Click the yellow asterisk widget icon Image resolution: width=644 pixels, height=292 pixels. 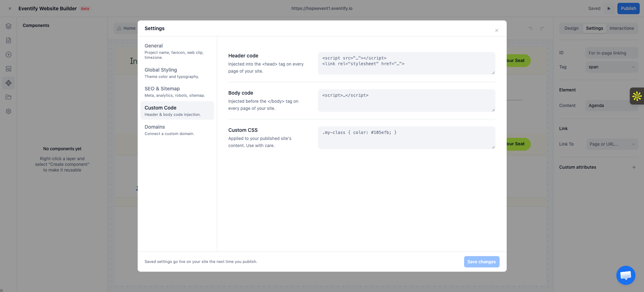pos(637,96)
